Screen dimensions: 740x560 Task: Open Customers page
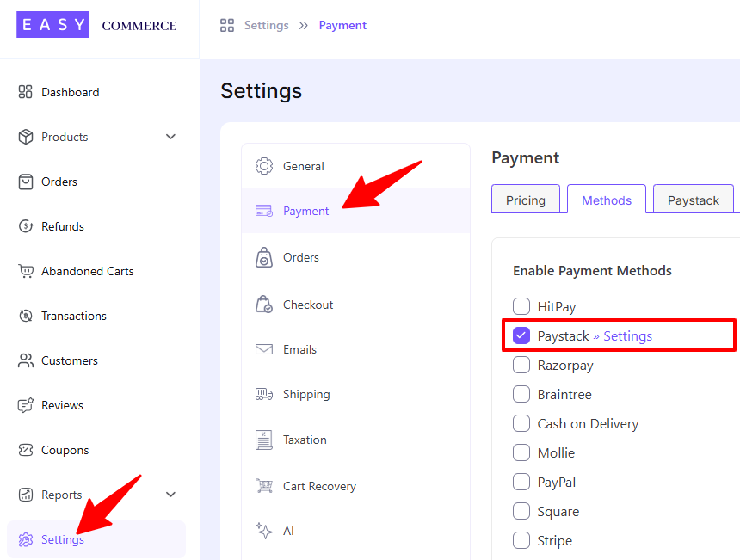pos(96,360)
